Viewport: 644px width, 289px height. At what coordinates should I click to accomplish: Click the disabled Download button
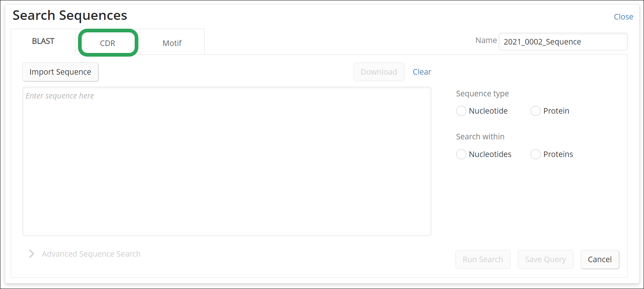click(x=379, y=72)
